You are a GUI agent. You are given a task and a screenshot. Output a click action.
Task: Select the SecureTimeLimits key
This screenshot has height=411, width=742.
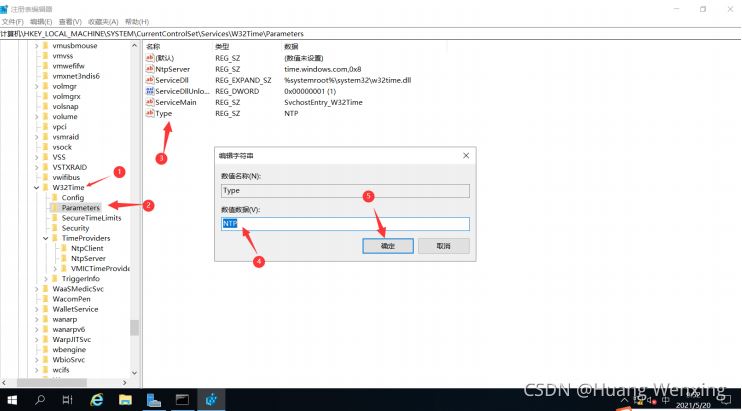(x=91, y=218)
